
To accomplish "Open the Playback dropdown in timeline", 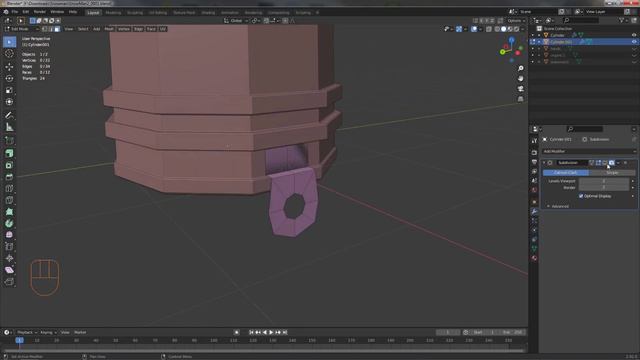I will click(27, 333).
